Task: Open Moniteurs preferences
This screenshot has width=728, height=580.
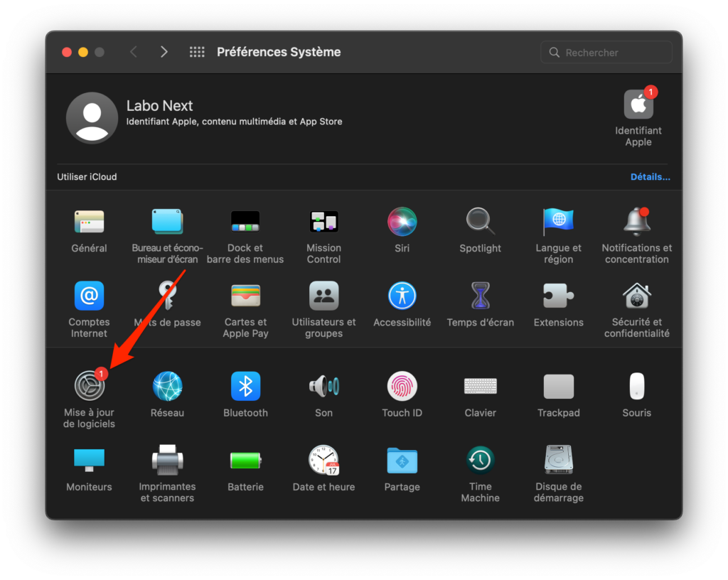Action: [89, 461]
